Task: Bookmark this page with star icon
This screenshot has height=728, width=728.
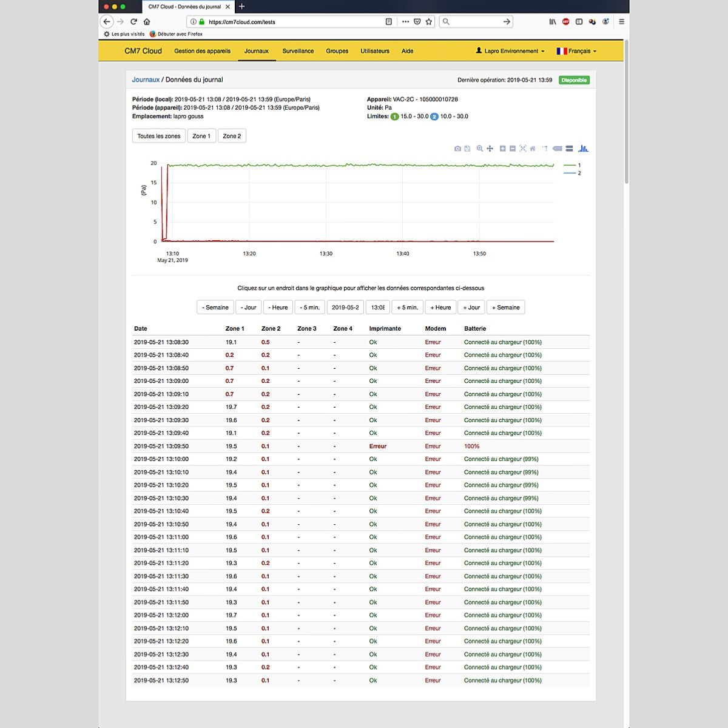Action: 429,22
